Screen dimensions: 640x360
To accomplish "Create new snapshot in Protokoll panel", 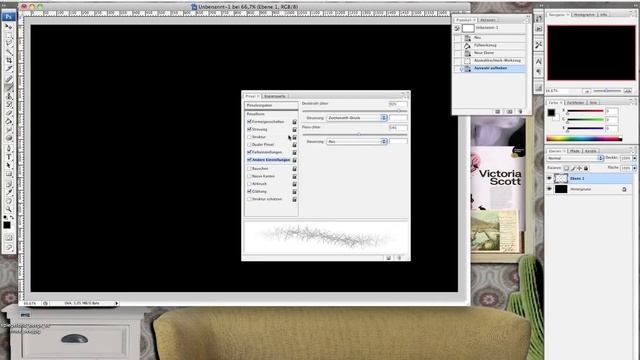I will click(509, 111).
